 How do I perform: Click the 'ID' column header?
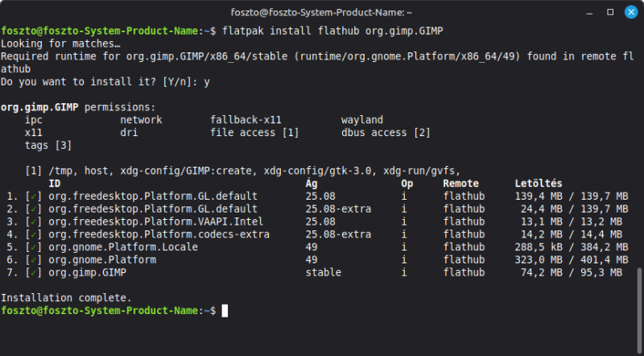pos(55,184)
